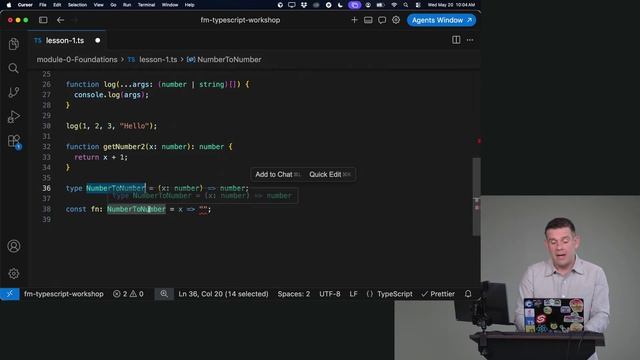Click fm-typescript-workshop in status bar
This screenshot has width=640, height=360.
[x=63, y=294]
